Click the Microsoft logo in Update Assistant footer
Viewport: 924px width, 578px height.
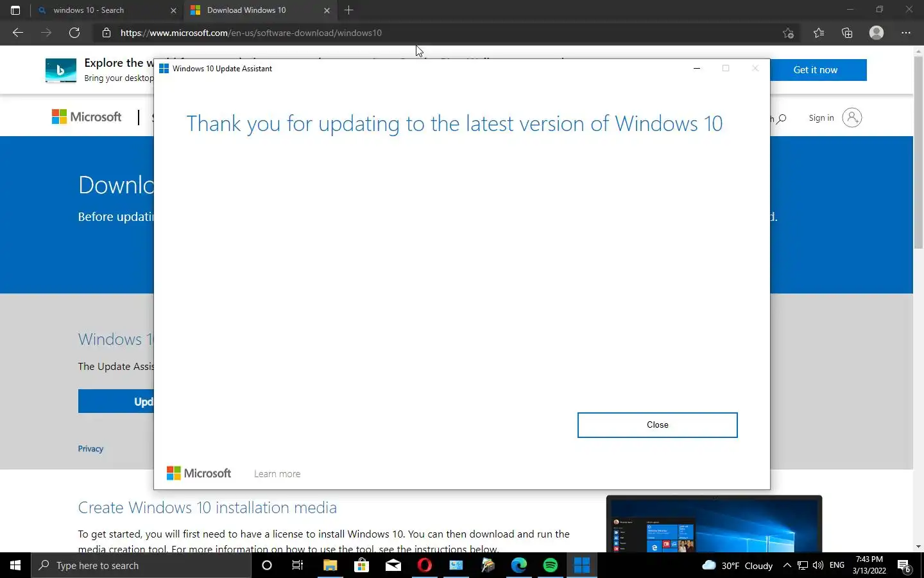click(198, 473)
